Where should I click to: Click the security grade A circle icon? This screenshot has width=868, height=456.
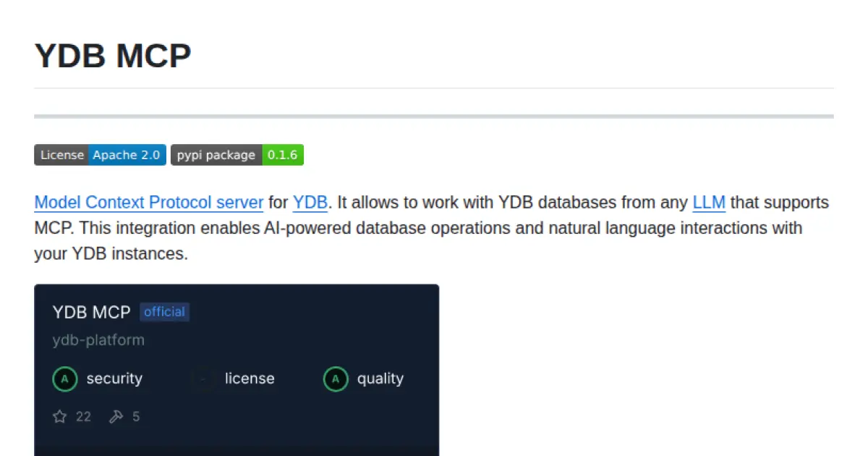click(x=65, y=379)
